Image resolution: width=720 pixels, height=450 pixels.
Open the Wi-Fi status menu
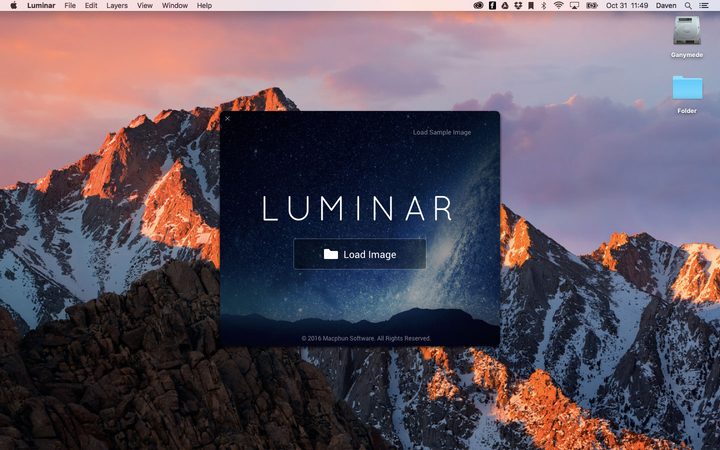click(558, 6)
